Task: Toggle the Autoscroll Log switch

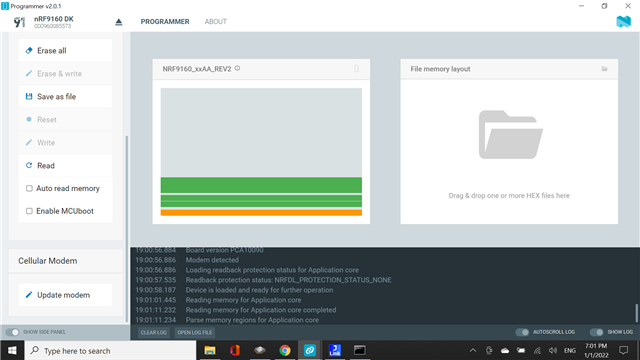Action: coord(522,332)
